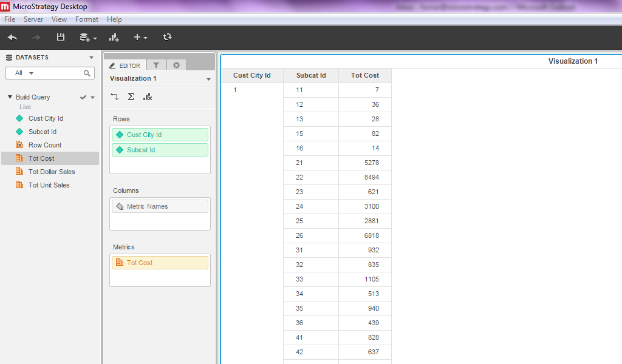Image resolution: width=622 pixels, height=364 pixels.
Task: Open the All filter dropdown in Datasets
Action: click(24, 73)
